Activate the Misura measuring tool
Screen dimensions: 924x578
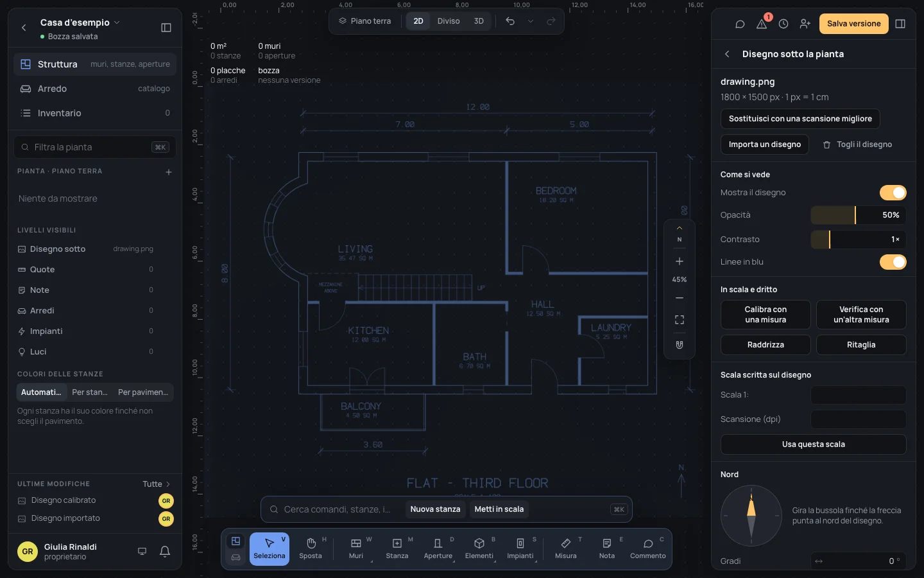click(x=566, y=549)
